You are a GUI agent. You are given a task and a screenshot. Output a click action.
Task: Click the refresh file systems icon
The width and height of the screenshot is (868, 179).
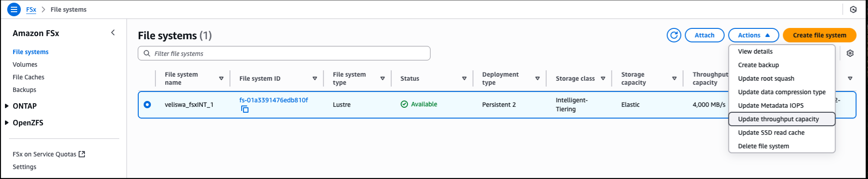click(674, 35)
